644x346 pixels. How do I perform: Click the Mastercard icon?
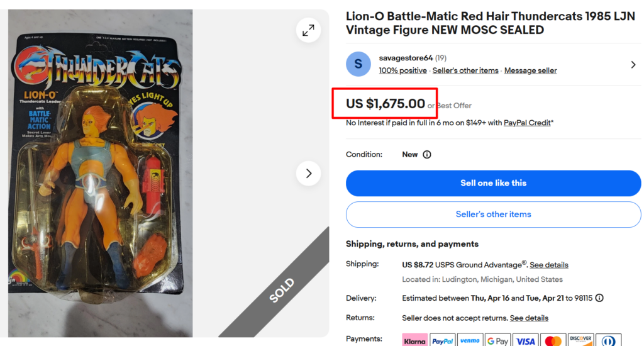coord(553,340)
